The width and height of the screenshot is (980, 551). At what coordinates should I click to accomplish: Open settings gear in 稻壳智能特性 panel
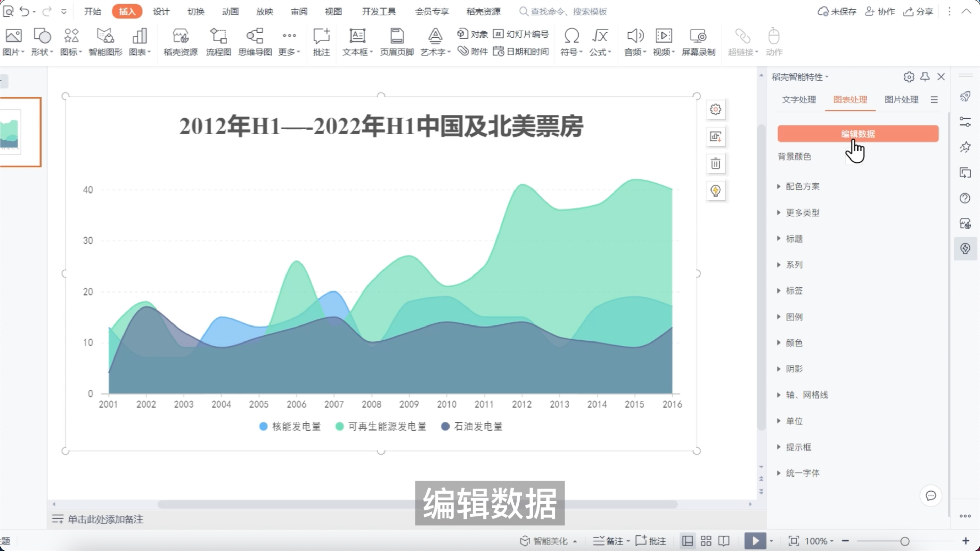909,77
